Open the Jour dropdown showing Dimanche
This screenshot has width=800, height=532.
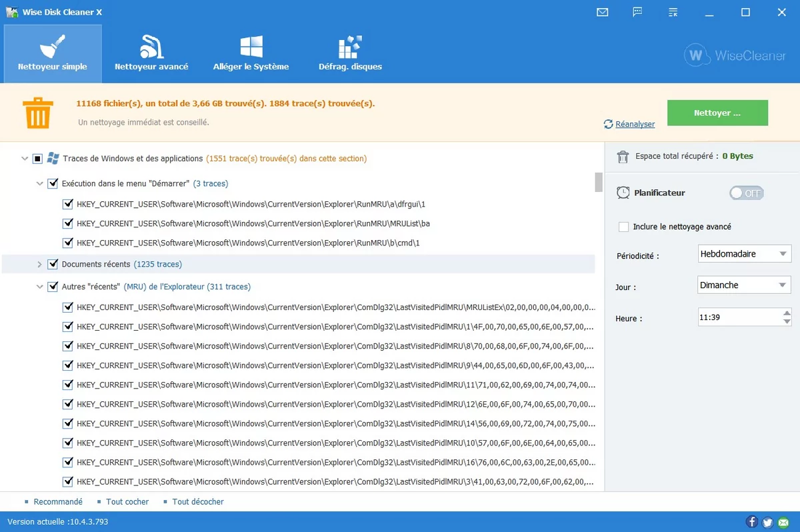744,285
